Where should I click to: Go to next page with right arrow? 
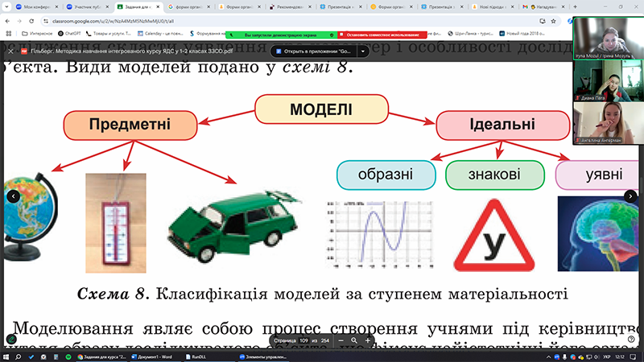tap(630, 196)
